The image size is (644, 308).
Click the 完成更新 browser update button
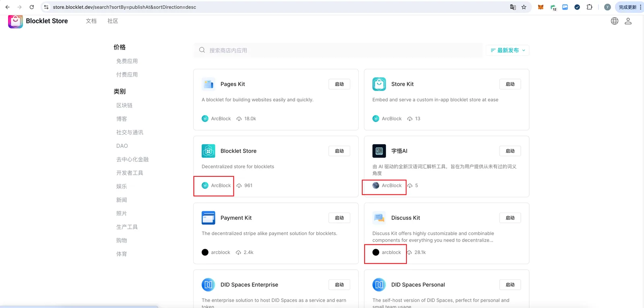coord(630,7)
